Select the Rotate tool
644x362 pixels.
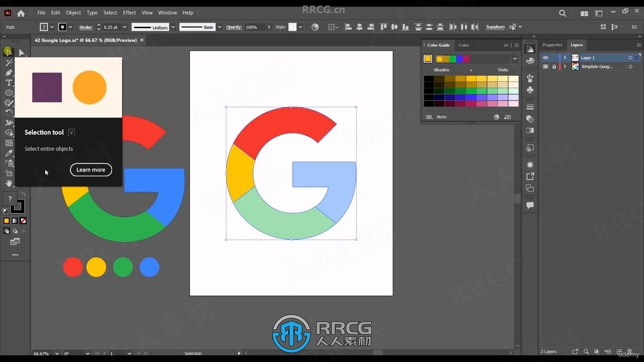tap(9, 113)
